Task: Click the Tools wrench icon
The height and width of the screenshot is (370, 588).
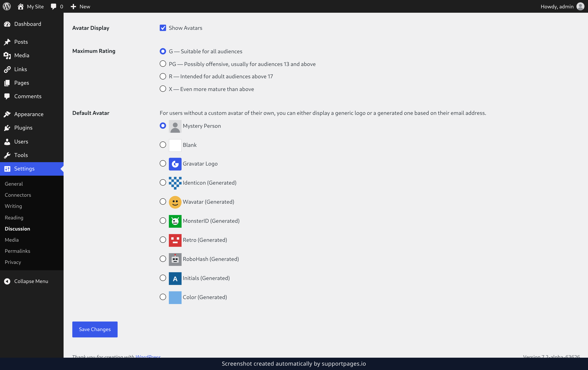Action: (7, 155)
